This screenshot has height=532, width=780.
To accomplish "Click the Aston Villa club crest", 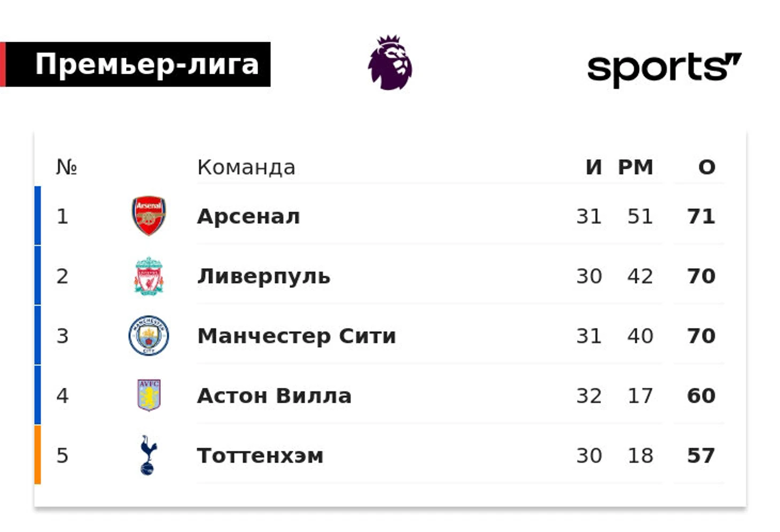I will (149, 395).
